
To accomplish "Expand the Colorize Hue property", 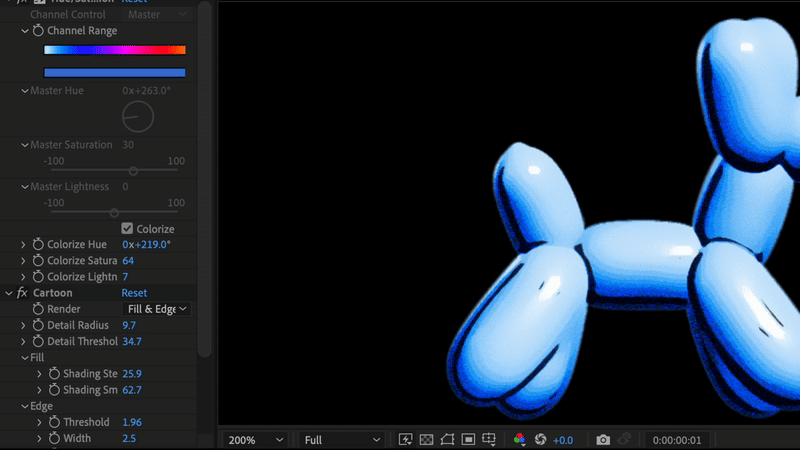I will (x=23, y=244).
